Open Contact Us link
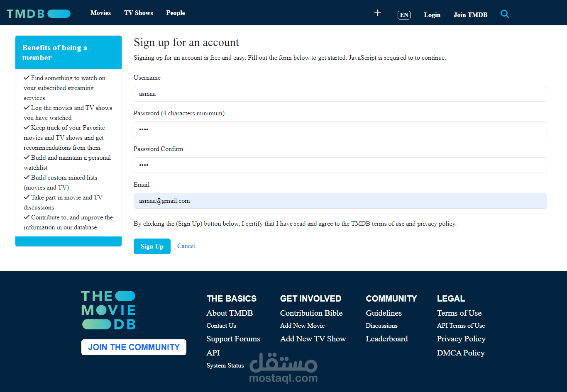 [221, 326]
